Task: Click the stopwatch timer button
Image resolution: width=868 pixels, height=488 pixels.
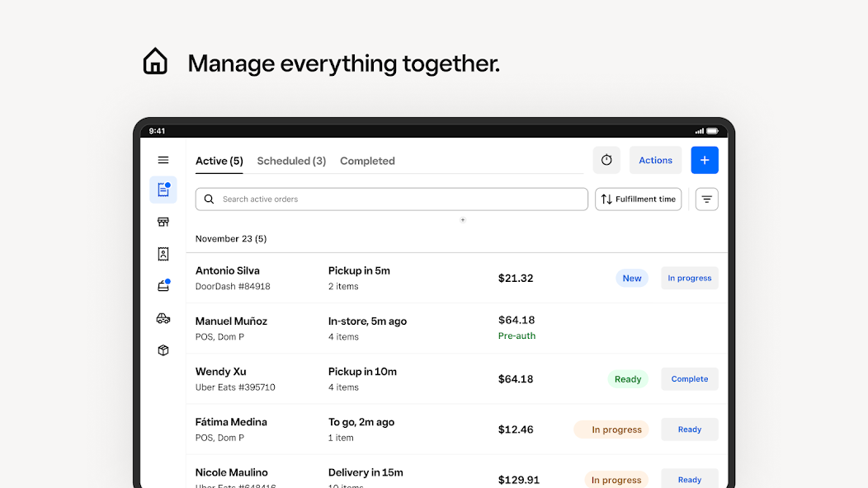Action: pyautogui.click(x=606, y=160)
